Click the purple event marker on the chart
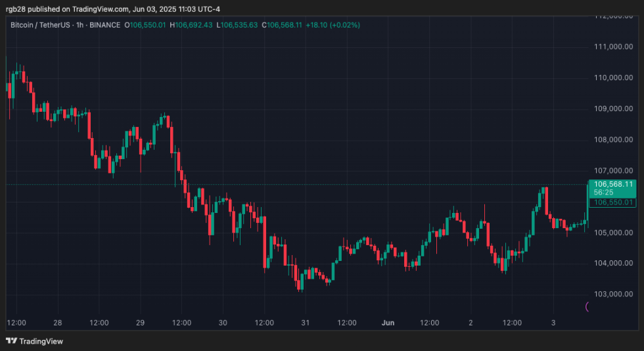The image size is (644, 351). click(587, 306)
